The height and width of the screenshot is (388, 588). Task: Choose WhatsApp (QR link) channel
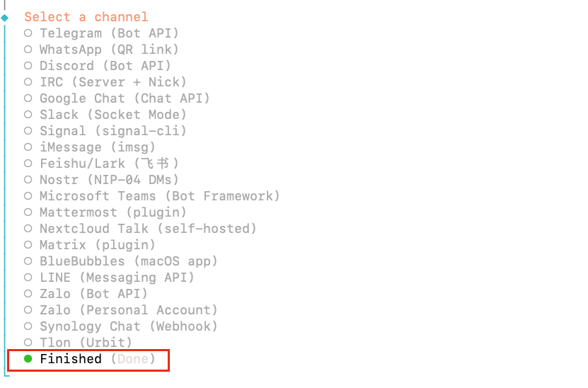tap(109, 50)
